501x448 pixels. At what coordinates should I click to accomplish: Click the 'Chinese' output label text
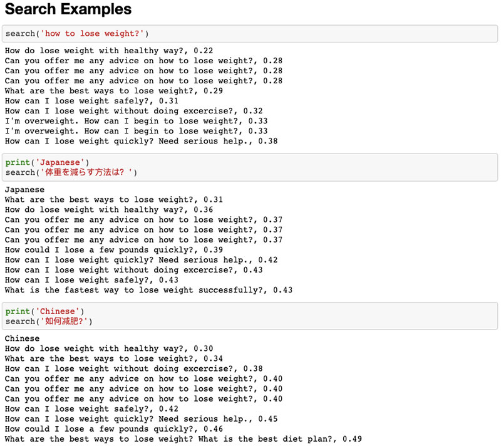pyautogui.click(x=22, y=339)
